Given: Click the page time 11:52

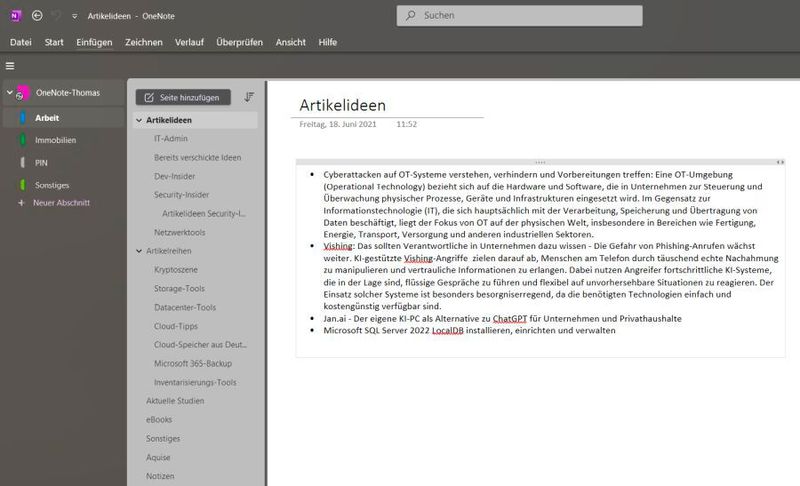Looking at the screenshot, I should [x=407, y=124].
